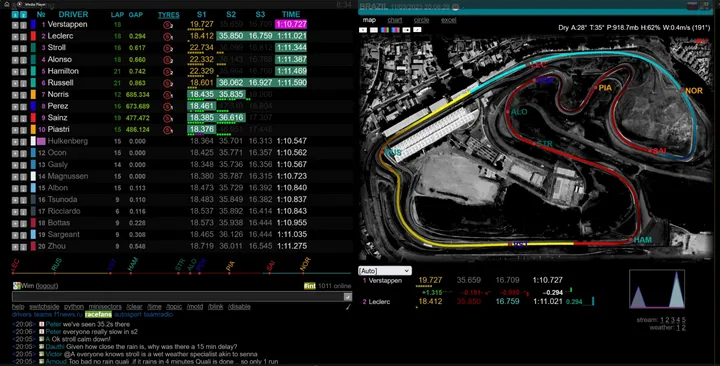Click the HAM label on the track map

(x=642, y=240)
